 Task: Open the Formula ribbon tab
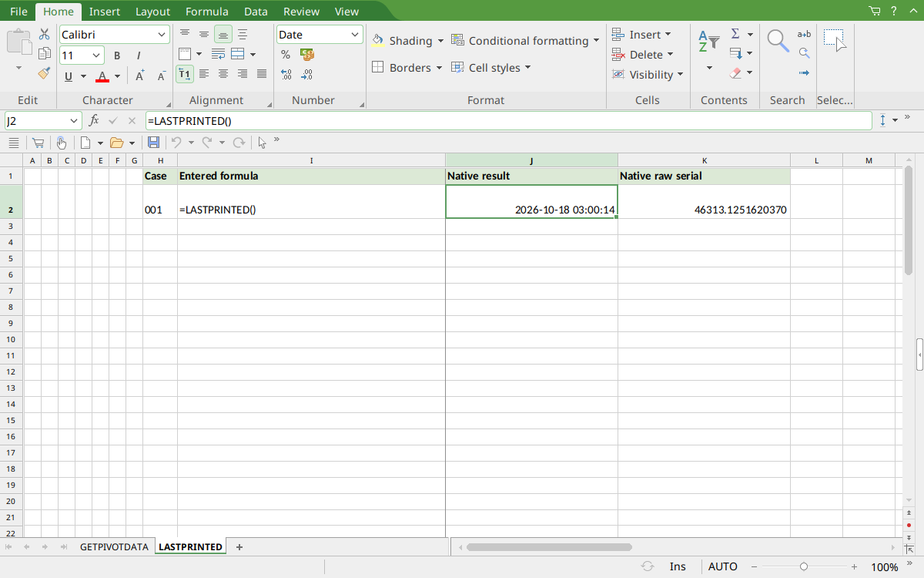[x=207, y=12]
